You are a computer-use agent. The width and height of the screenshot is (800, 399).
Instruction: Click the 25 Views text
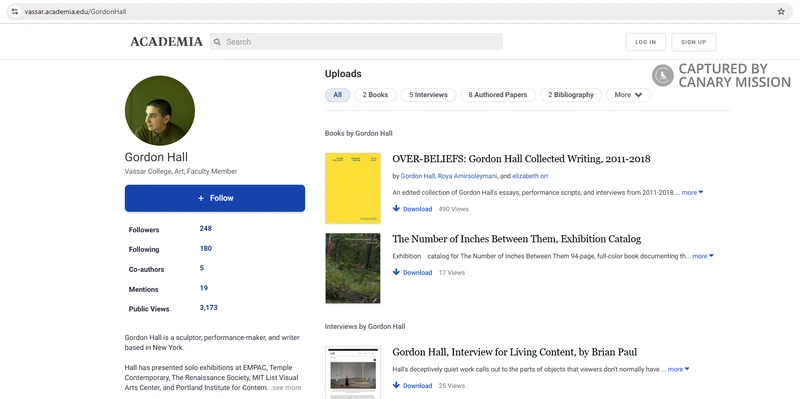pyautogui.click(x=452, y=386)
